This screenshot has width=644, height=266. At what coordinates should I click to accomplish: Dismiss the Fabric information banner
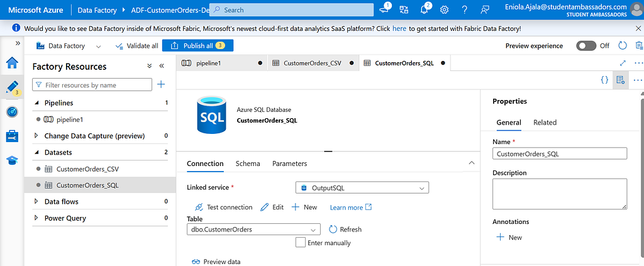click(x=638, y=28)
